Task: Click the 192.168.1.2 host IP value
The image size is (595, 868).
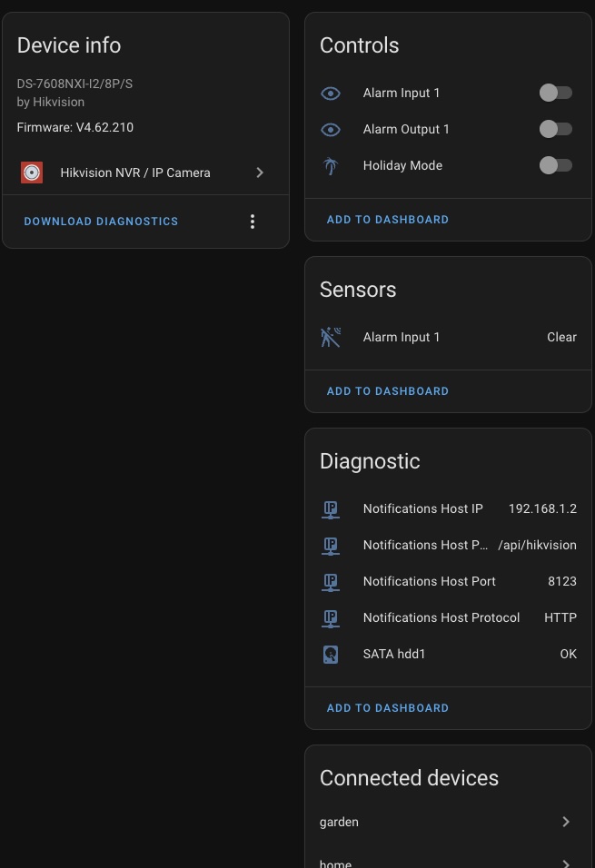Action: [x=542, y=508]
